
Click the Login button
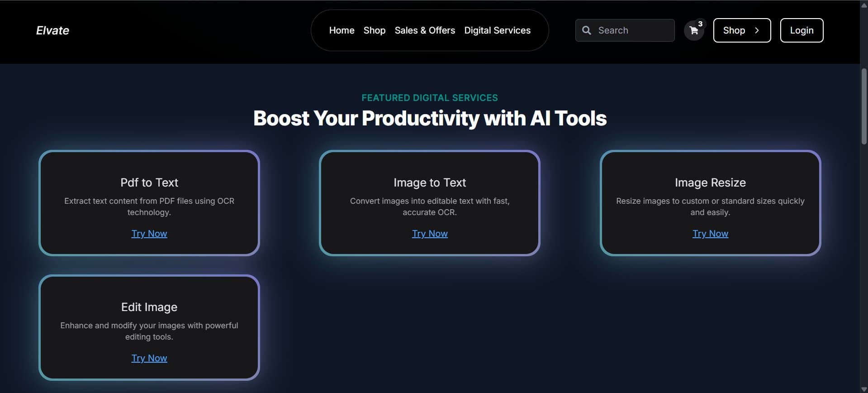(x=802, y=30)
